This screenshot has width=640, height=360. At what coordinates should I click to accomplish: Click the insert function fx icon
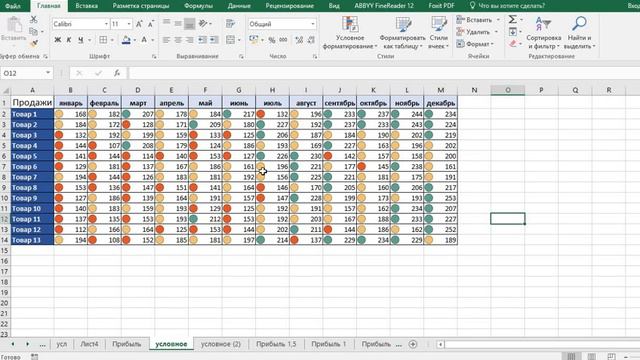(x=117, y=73)
